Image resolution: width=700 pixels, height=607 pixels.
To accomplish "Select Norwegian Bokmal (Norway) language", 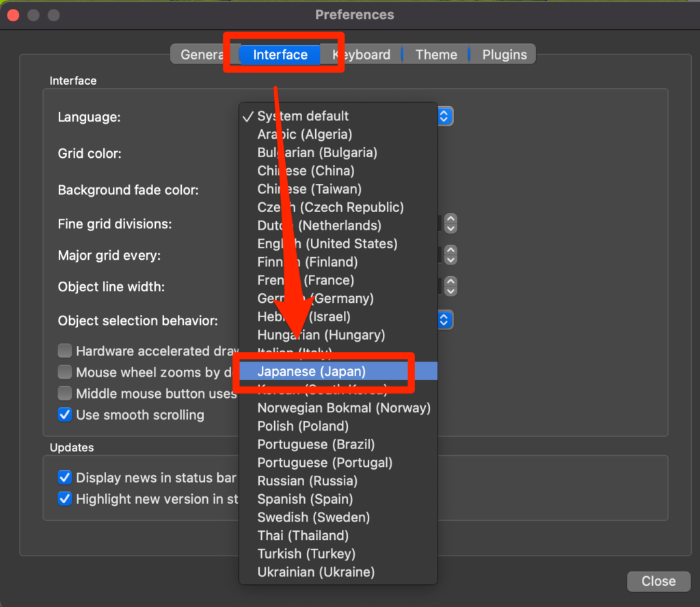I will pyautogui.click(x=338, y=408).
